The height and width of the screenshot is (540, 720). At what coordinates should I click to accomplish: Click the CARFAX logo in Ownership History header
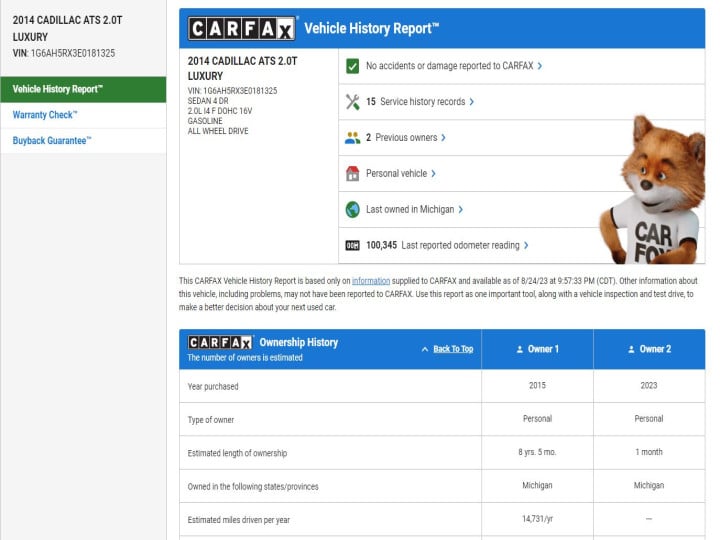click(220, 343)
